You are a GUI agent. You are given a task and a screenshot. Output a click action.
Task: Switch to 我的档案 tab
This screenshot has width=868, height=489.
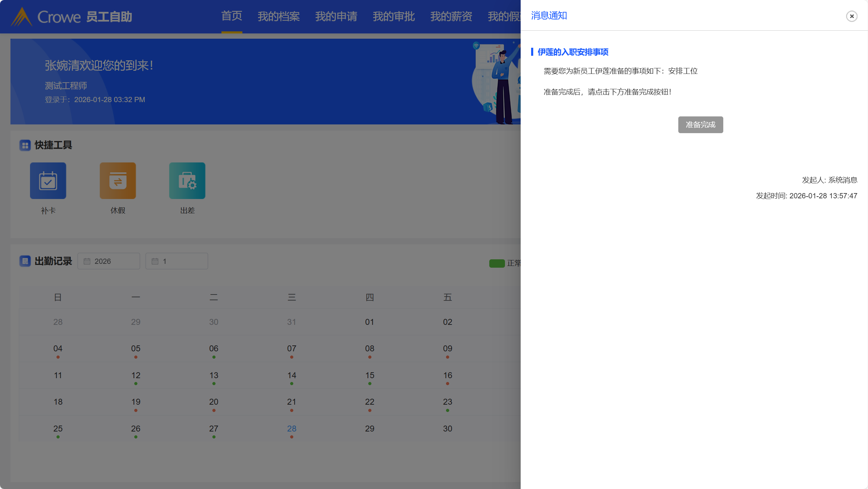(279, 16)
